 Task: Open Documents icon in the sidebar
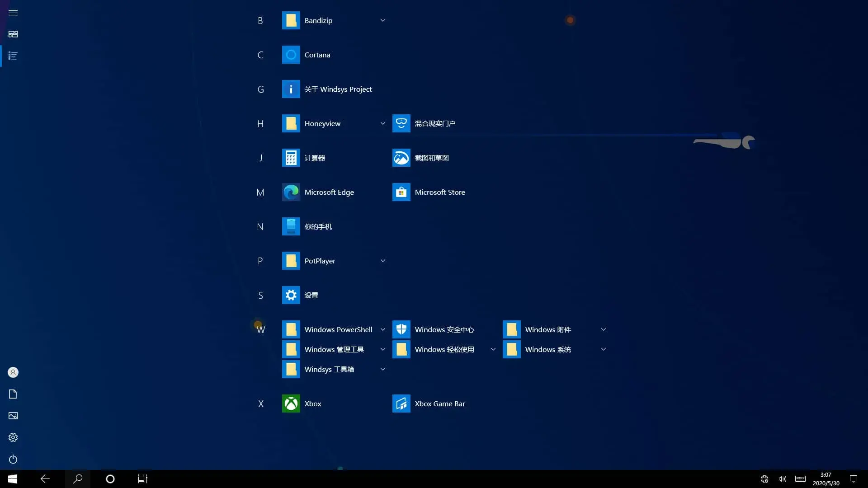(x=13, y=394)
